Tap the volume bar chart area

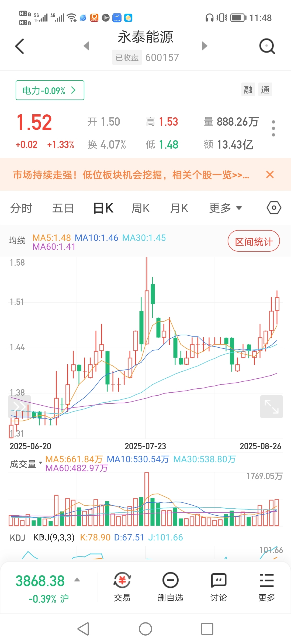click(145, 499)
